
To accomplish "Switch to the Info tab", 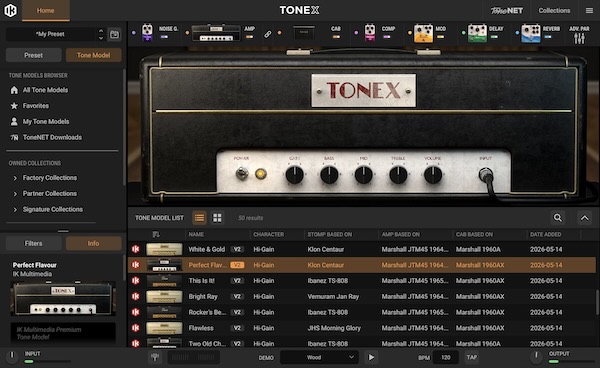I will coord(93,243).
